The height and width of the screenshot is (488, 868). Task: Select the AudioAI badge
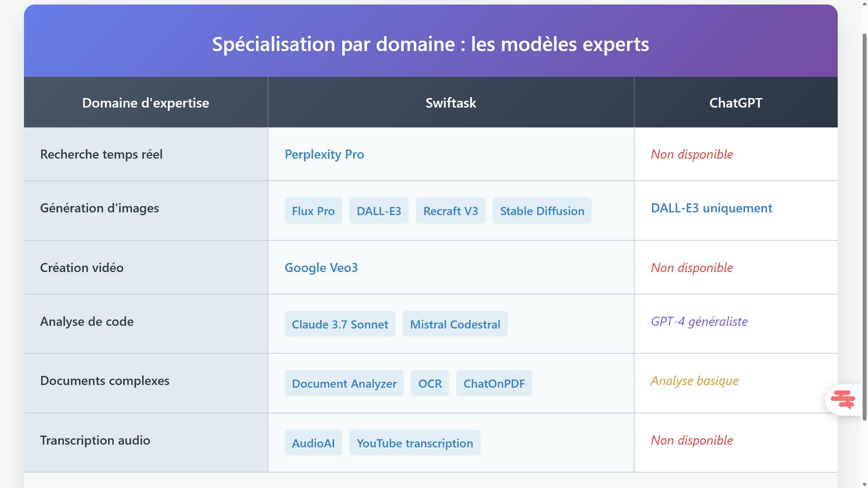pyautogui.click(x=313, y=443)
